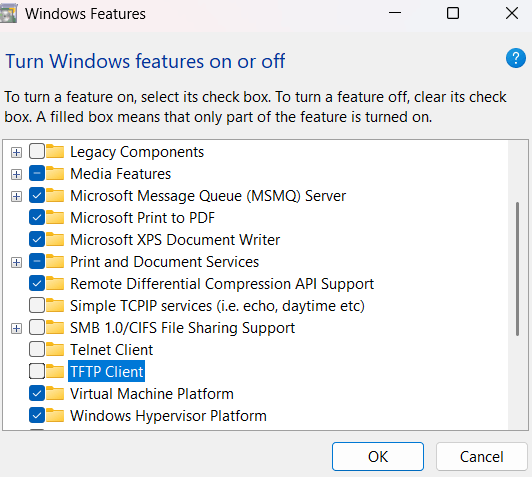Uncheck Remote Differential Compression API Support
Screen dimensions: 532x477
point(37,284)
